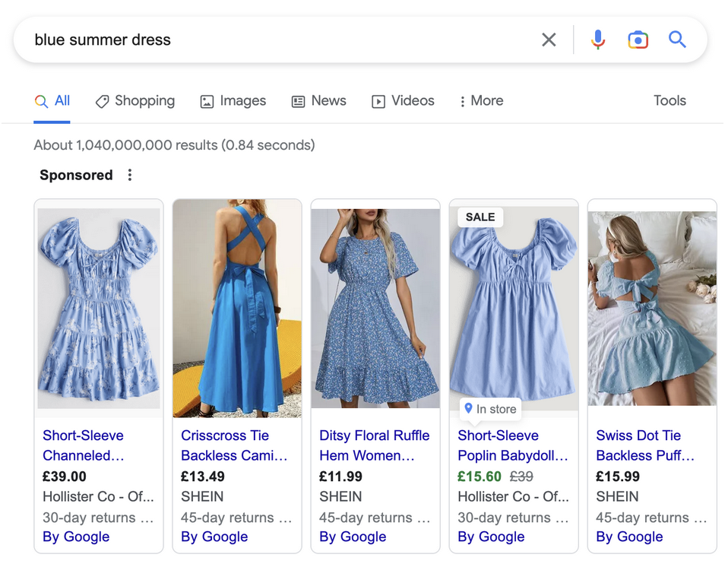Open the Swiss Dot Tie dress image

click(x=652, y=309)
